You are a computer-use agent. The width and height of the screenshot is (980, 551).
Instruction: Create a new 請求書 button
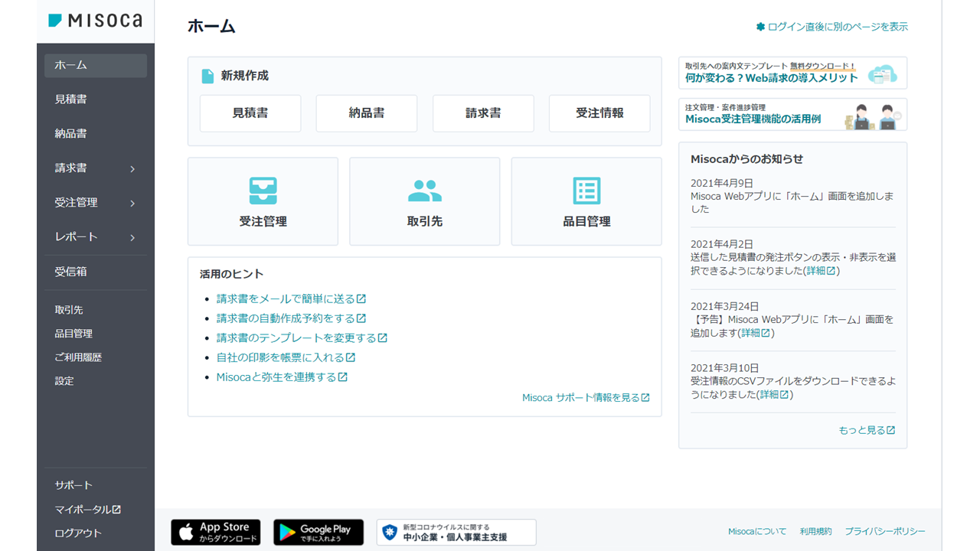[x=483, y=113]
